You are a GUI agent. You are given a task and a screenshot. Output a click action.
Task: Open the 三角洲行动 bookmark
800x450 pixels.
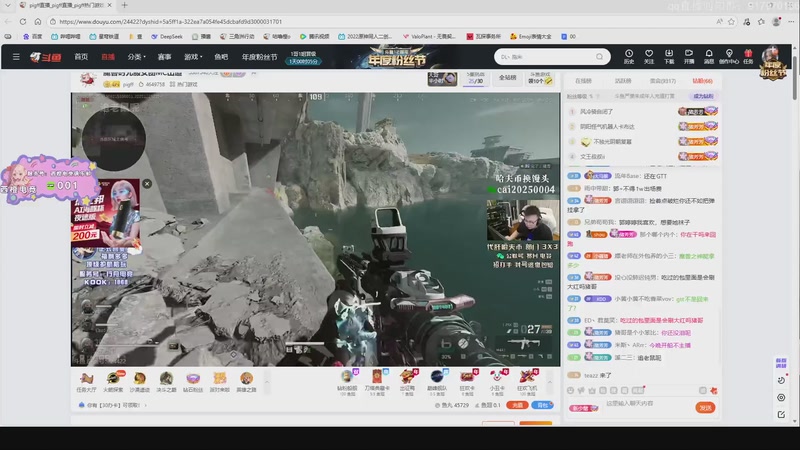(x=237, y=37)
